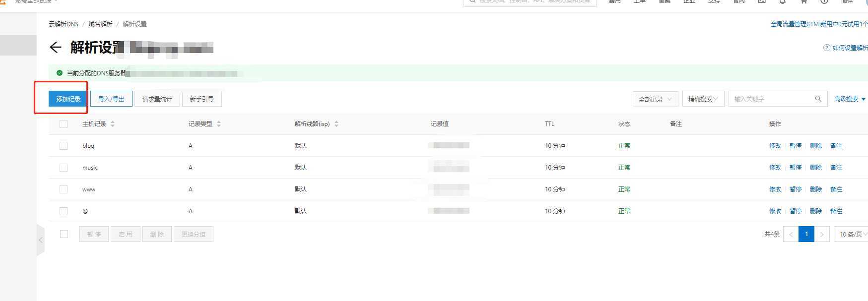Click the host record name blog
Viewport: 868px width, 301px height.
pyautogui.click(x=88, y=146)
